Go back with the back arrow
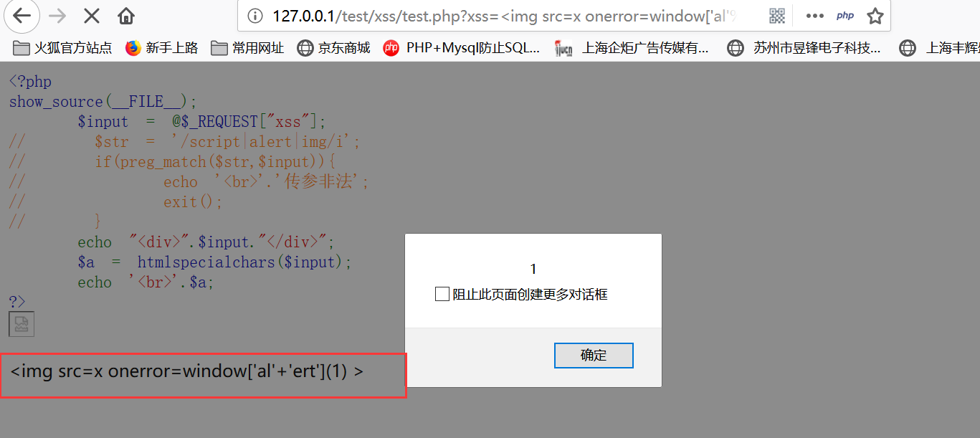This screenshot has height=438, width=980. coord(22,16)
